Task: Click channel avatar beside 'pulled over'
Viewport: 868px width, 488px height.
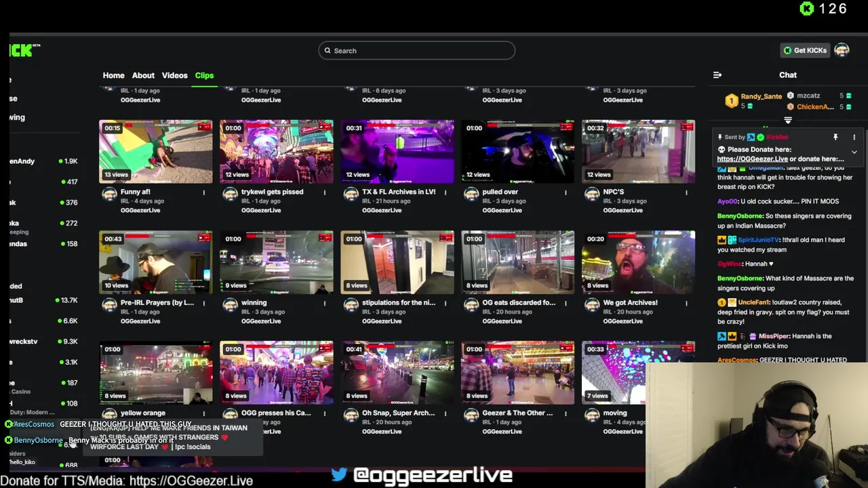Action: (471, 195)
